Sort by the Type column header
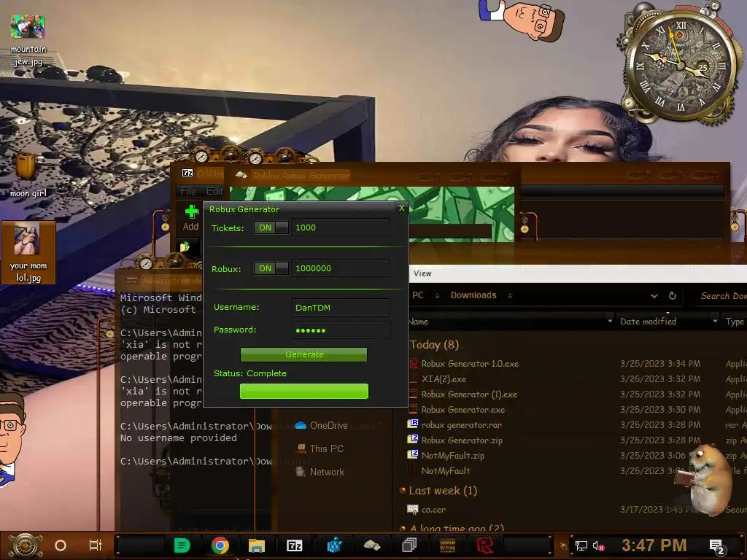 pos(734,322)
